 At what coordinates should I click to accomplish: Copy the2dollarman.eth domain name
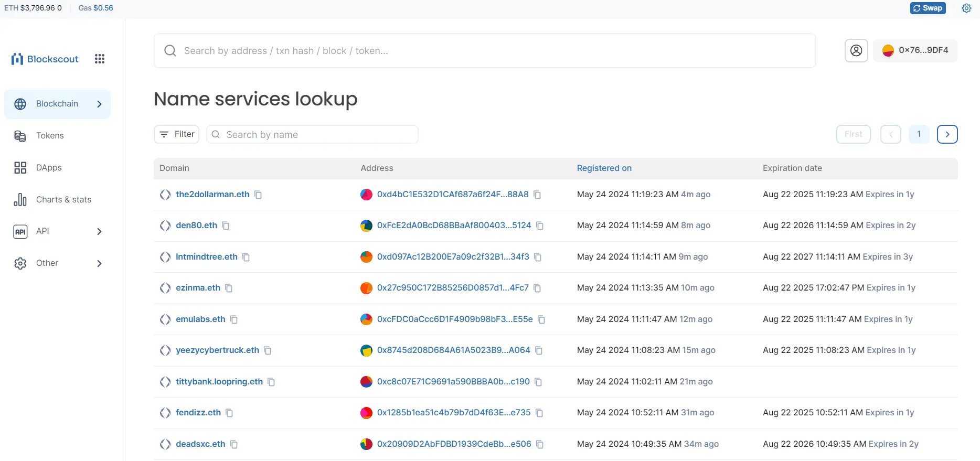258,195
